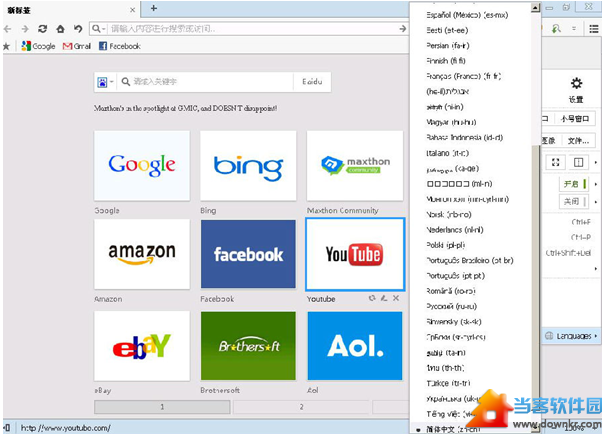
Task: Reload the page with refresh icon
Action: pyautogui.click(x=43, y=29)
